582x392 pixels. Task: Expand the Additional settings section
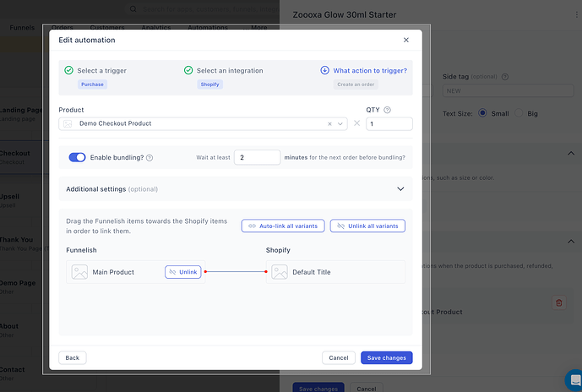400,189
